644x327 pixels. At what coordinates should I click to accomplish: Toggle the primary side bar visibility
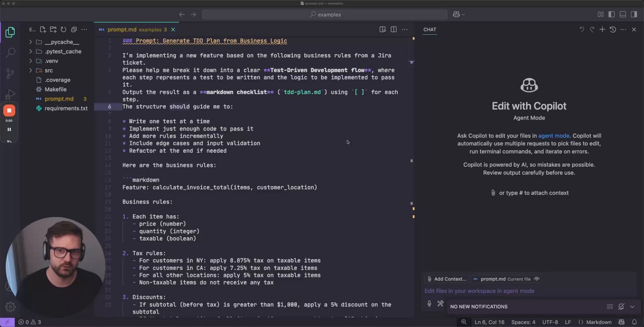click(611, 15)
